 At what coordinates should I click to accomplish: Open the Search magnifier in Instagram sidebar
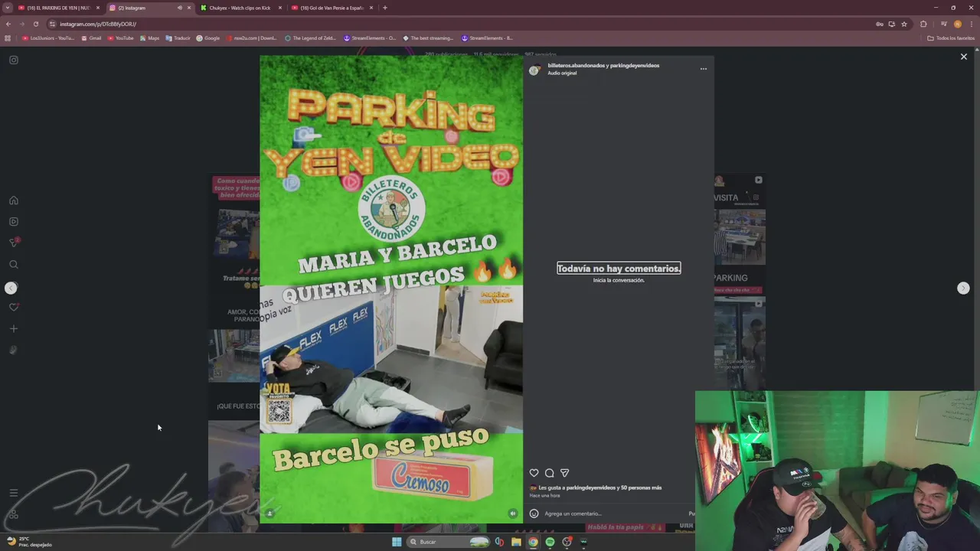tap(14, 265)
